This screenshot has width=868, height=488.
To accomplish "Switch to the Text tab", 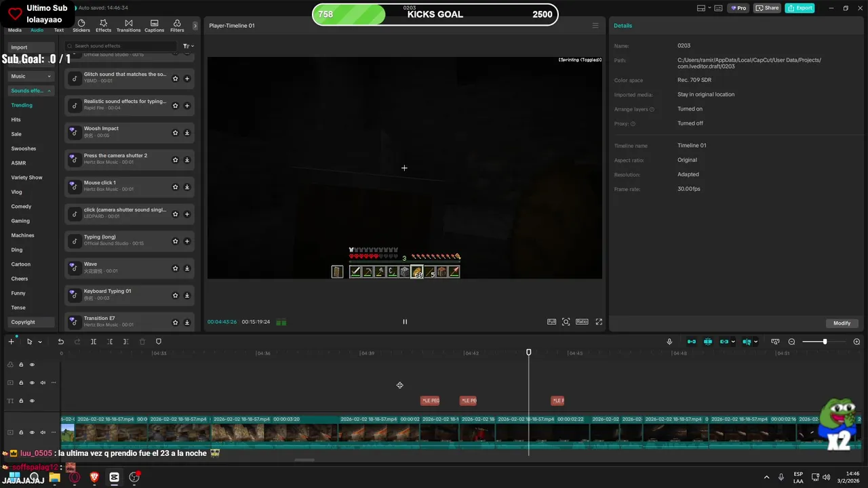I will pyautogui.click(x=59, y=30).
